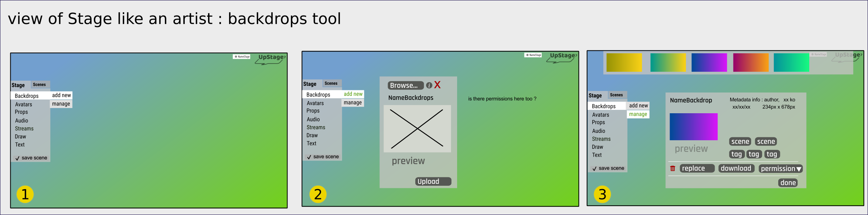
Task: Click the NameBackdrops name field
Action: [x=411, y=98]
